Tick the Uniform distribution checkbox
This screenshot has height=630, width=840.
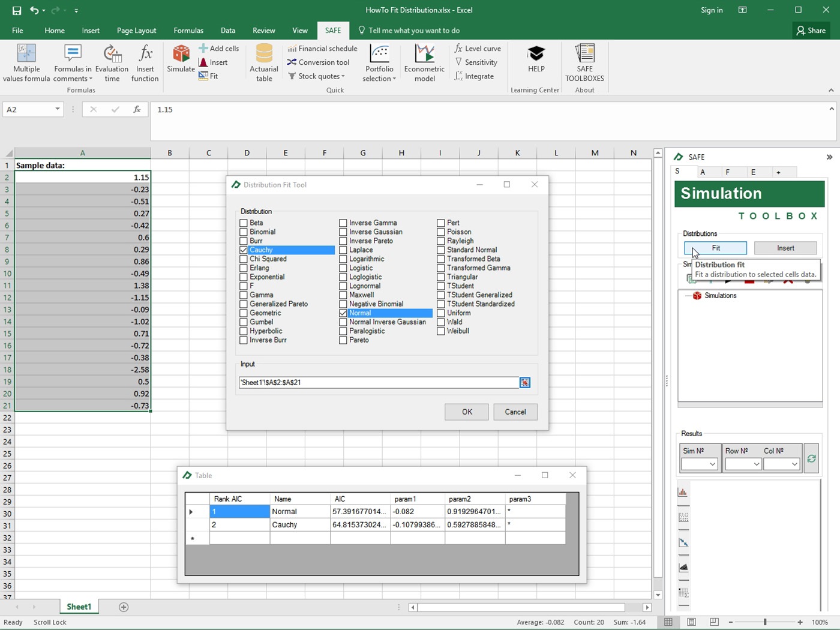(441, 313)
